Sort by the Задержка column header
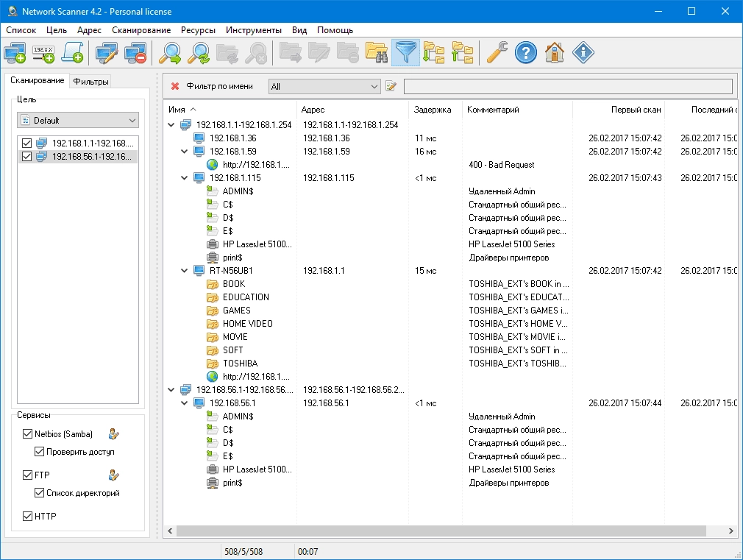 [x=435, y=110]
